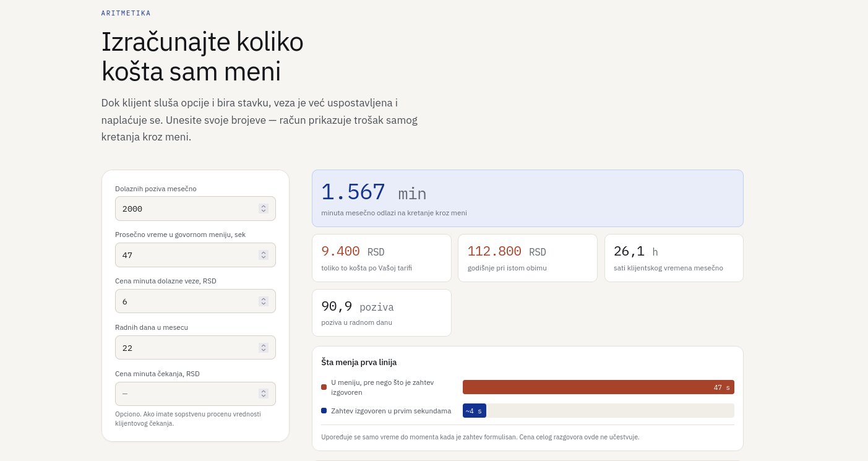This screenshot has width=868, height=461.
Task: Select the 112.800 RSD yearly cost card
Action: click(x=528, y=258)
